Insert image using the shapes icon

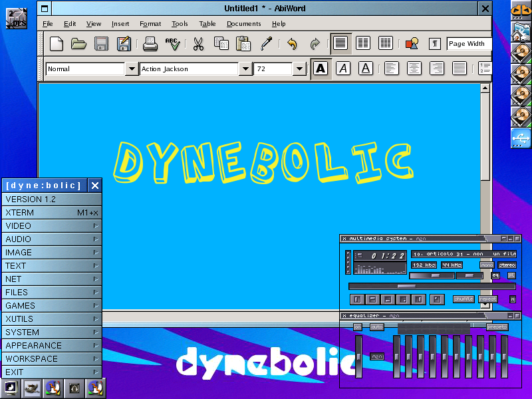pyautogui.click(x=412, y=44)
